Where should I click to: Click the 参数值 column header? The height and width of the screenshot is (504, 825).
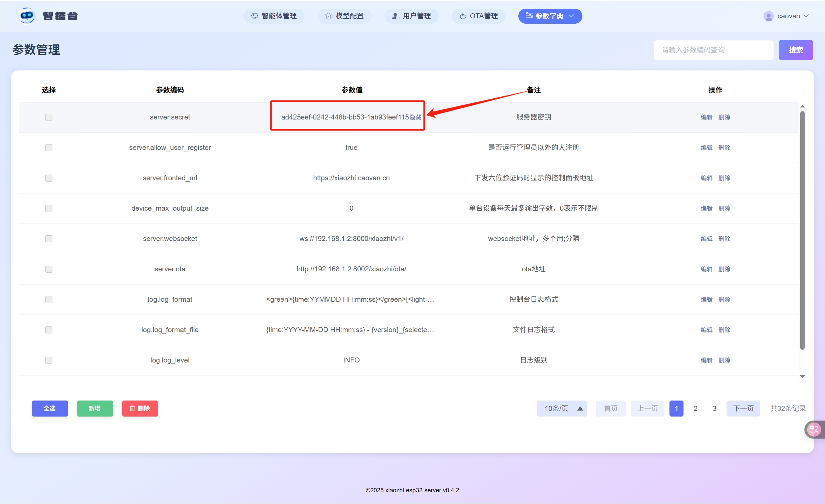pyautogui.click(x=352, y=90)
